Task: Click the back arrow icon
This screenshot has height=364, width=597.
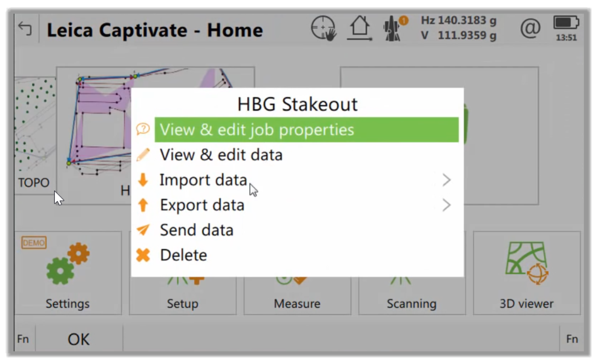Action: tap(25, 29)
